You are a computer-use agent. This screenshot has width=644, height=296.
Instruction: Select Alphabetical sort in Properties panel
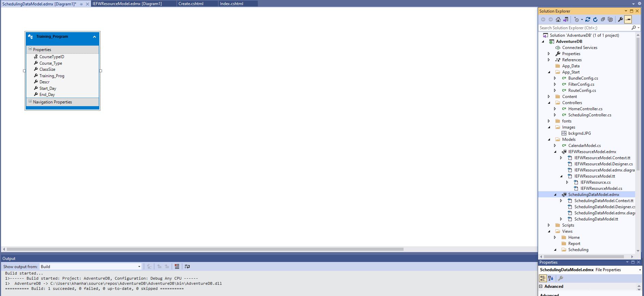tap(551, 278)
